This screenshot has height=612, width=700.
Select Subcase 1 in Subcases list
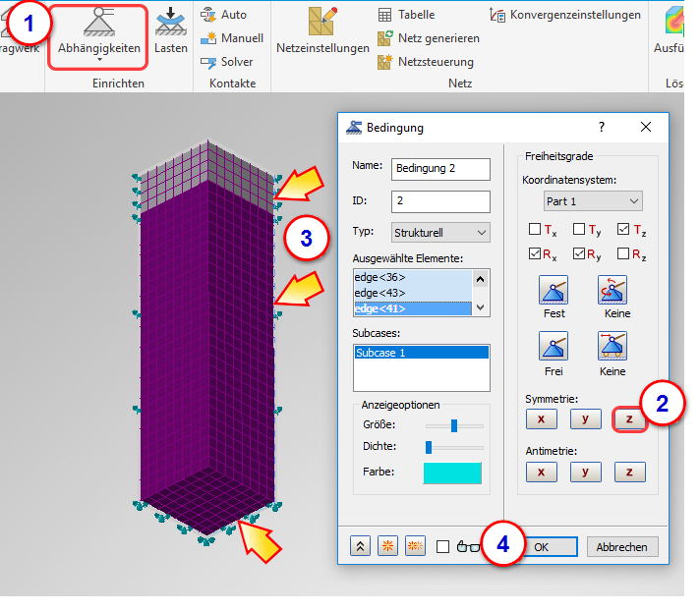422,353
